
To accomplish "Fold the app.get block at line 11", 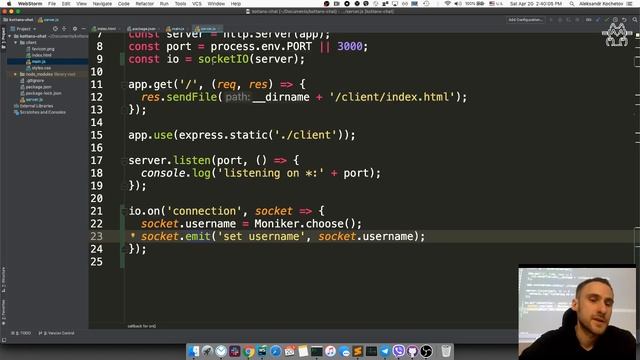I will [x=123, y=85].
